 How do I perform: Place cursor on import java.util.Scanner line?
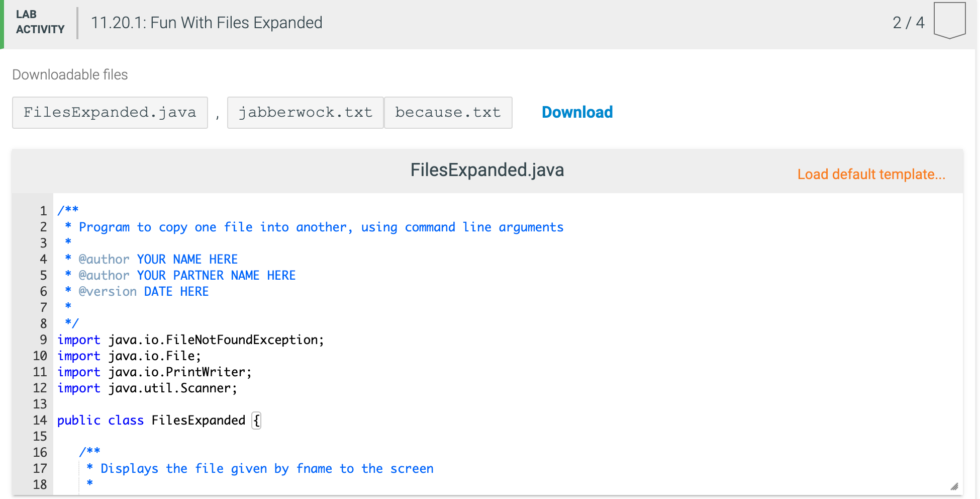pyautogui.click(x=147, y=388)
